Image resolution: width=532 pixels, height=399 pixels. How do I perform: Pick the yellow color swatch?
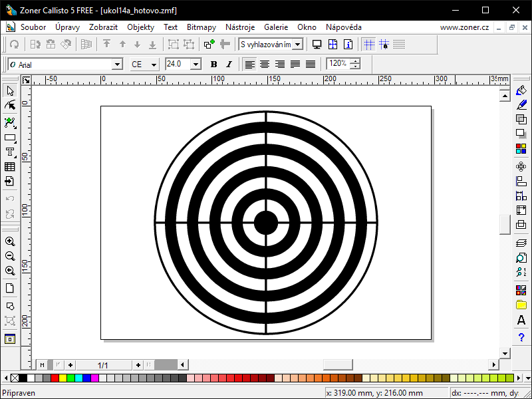pyautogui.click(x=63, y=378)
